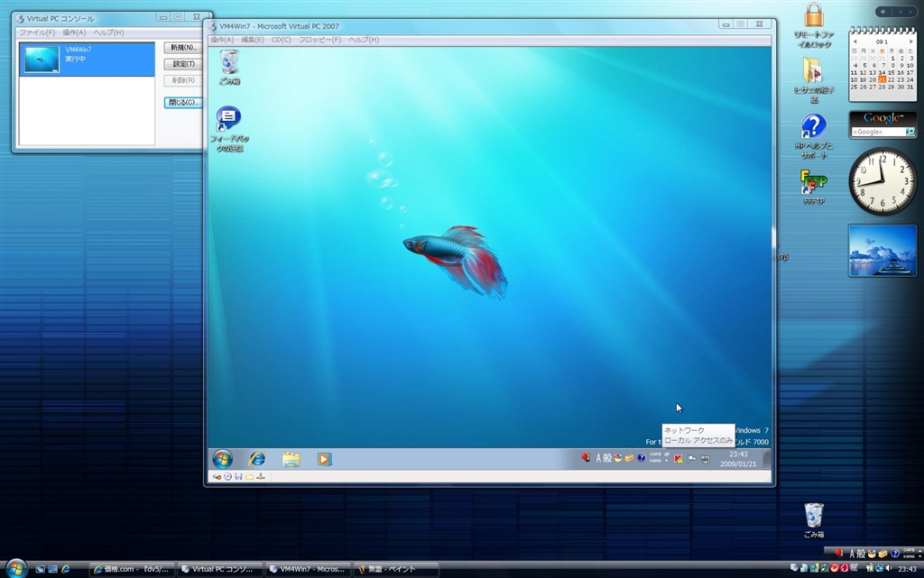Image resolution: width=924 pixels, height=578 pixels.
Task: Go to previous month on calendar gadget
Action: 855,41
